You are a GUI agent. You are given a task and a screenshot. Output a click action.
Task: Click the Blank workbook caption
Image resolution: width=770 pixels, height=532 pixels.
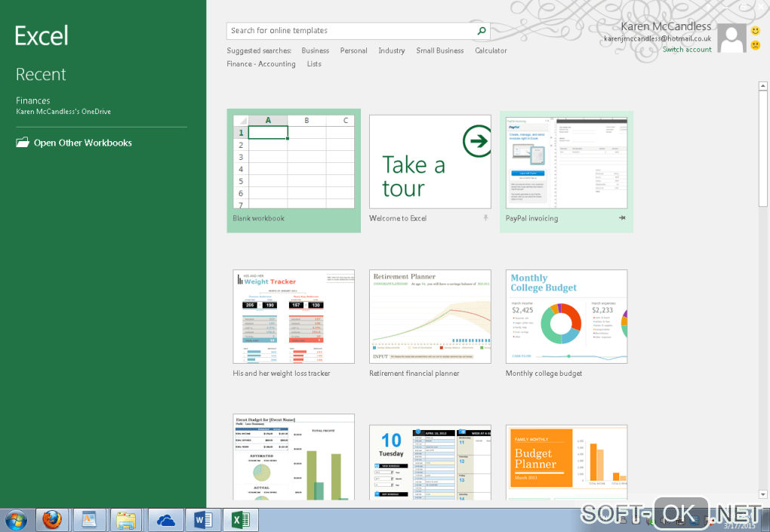[258, 218]
